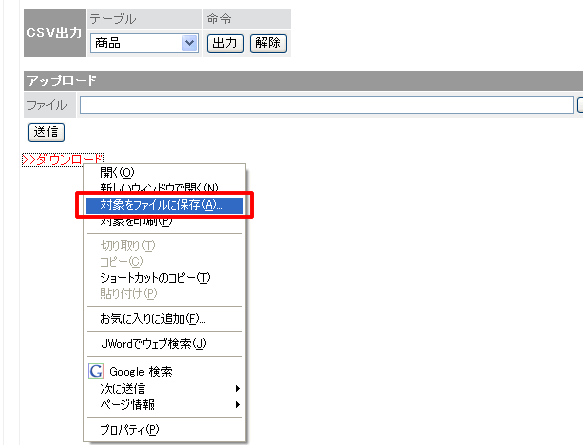Click the 商品 table combo box text

(107, 43)
